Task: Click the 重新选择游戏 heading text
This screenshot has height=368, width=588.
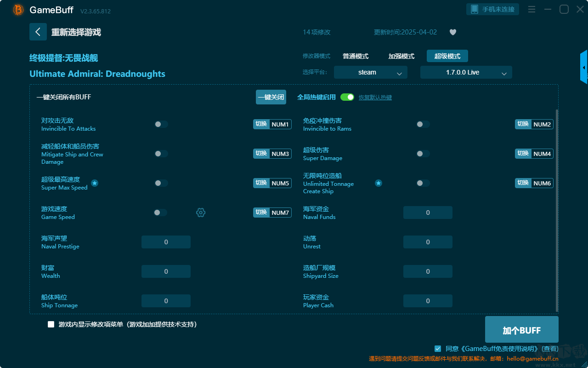Action: 76,32
